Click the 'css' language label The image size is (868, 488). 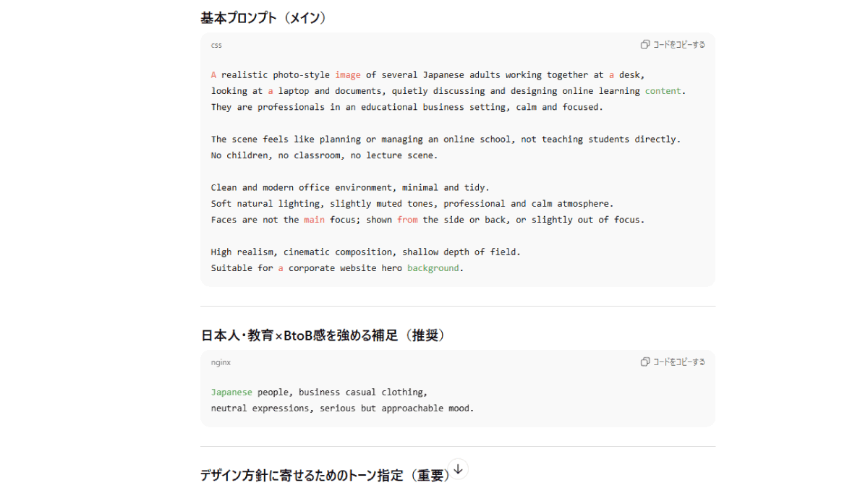coord(216,45)
